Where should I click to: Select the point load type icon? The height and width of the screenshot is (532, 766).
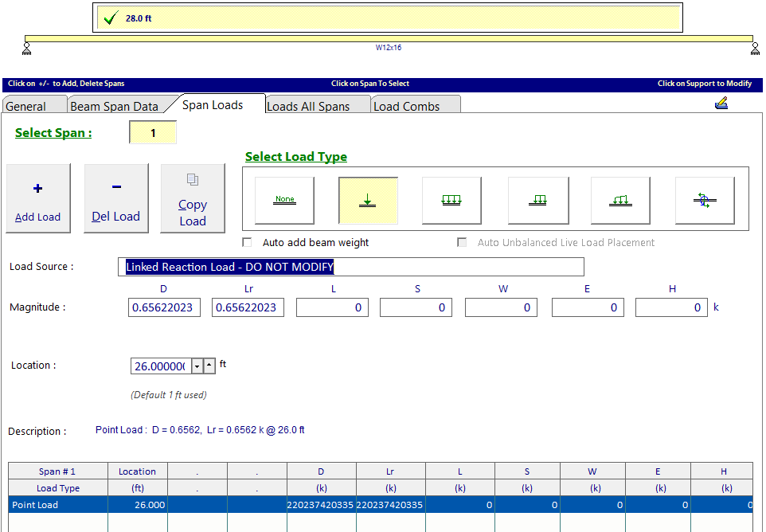click(368, 200)
